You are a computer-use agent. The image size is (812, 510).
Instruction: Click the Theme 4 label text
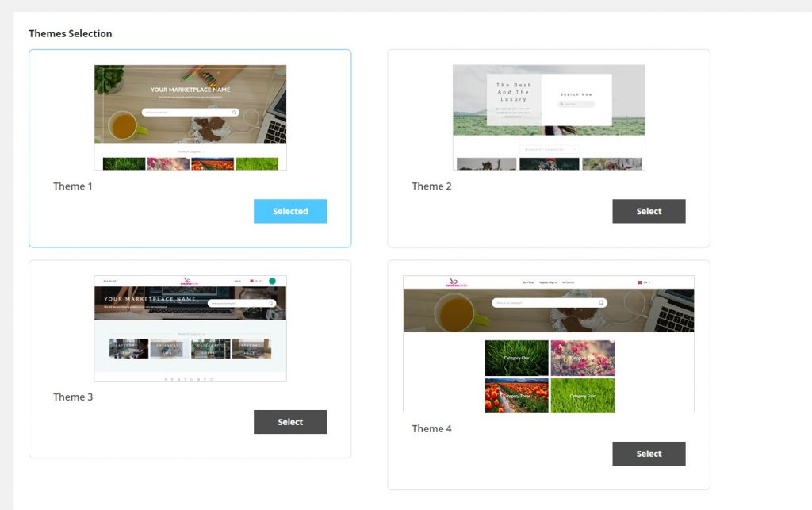431,429
